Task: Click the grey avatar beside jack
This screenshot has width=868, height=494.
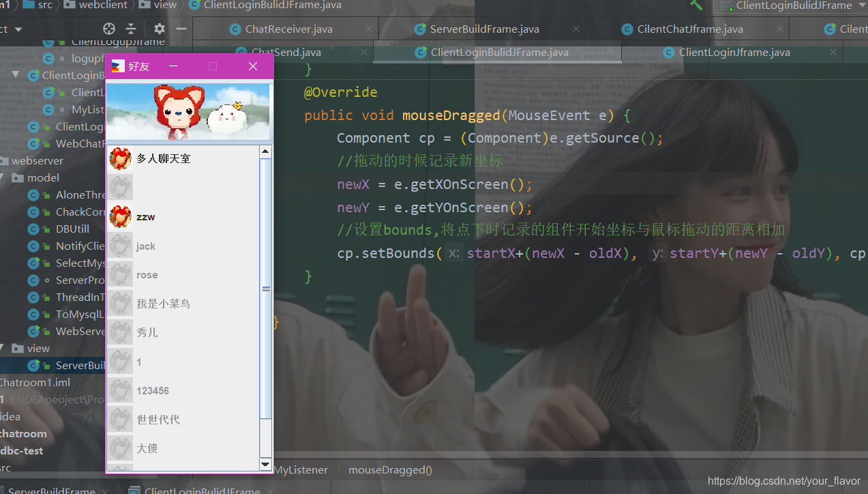Action: (x=121, y=246)
